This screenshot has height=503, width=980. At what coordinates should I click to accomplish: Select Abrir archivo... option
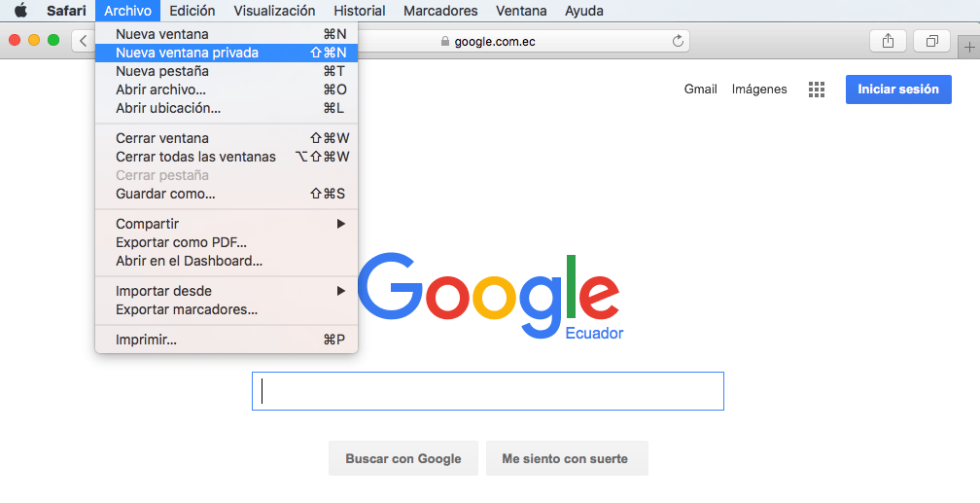point(227,90)
